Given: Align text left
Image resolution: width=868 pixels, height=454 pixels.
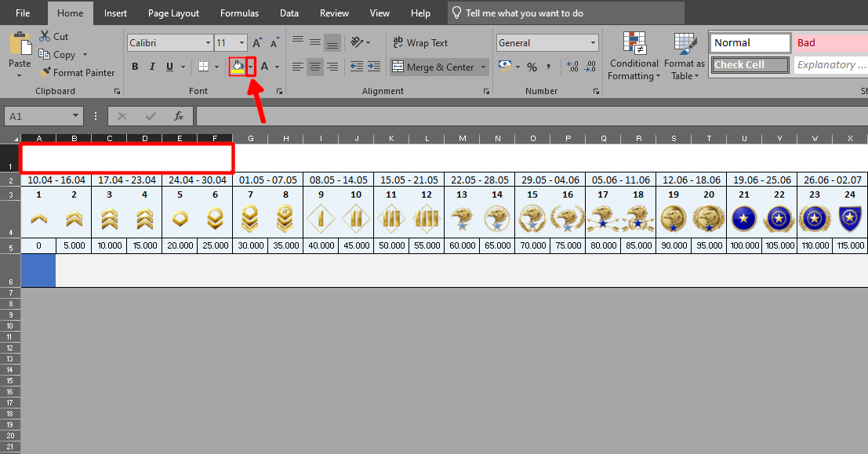Looking at the screenshot, I should (x=298, y=67).
